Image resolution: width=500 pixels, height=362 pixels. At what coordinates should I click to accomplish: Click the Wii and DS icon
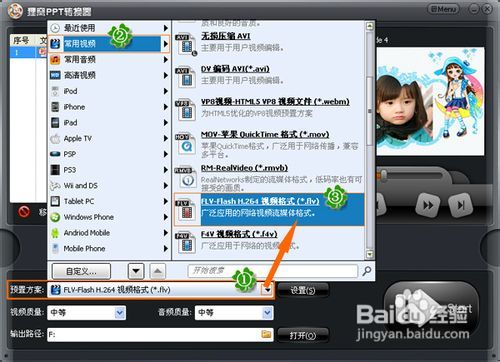55,185
